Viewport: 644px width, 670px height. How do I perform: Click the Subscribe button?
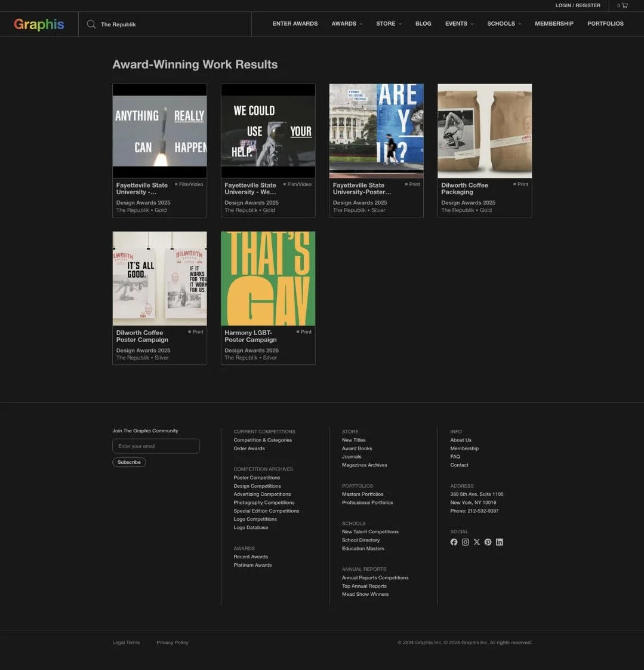tap(129, 462)
